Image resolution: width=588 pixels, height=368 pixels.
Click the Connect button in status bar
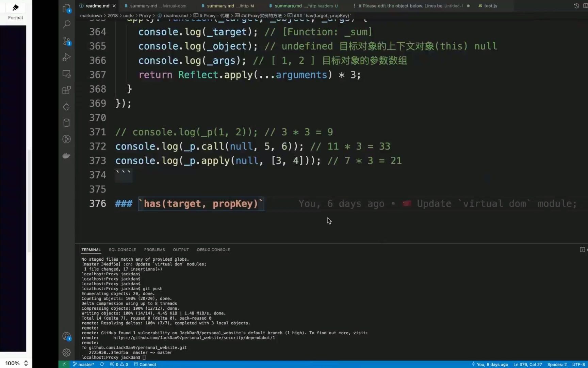click(145, 364)
